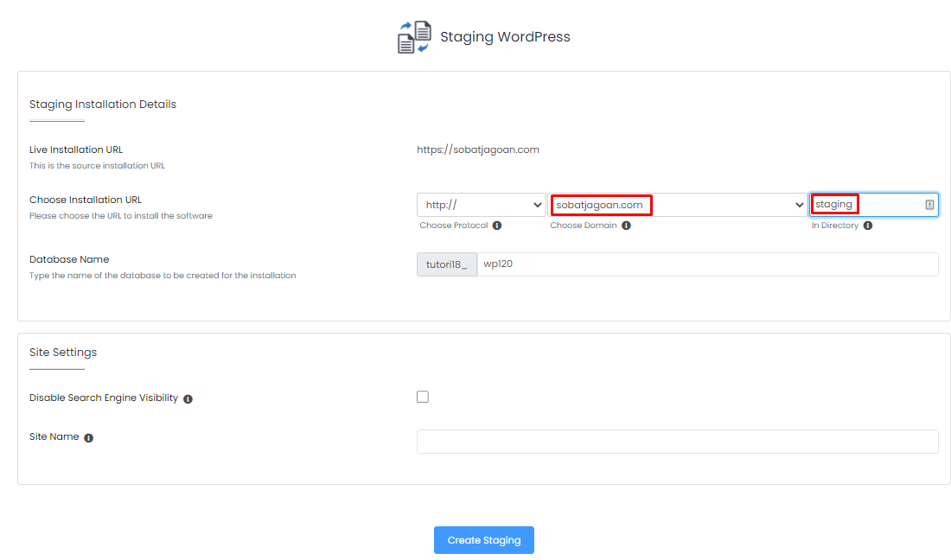Screen dimensions: 951x560
Task: Click the Staging Installation Details heading
Action: tap(103, 105)
